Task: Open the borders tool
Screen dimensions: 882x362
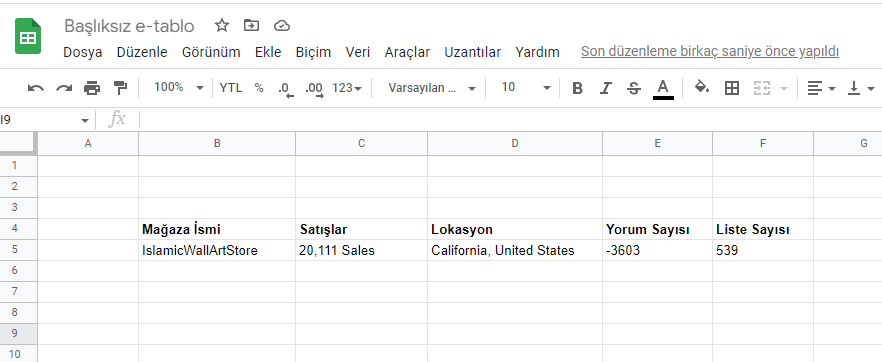Action: coord(732,88)
